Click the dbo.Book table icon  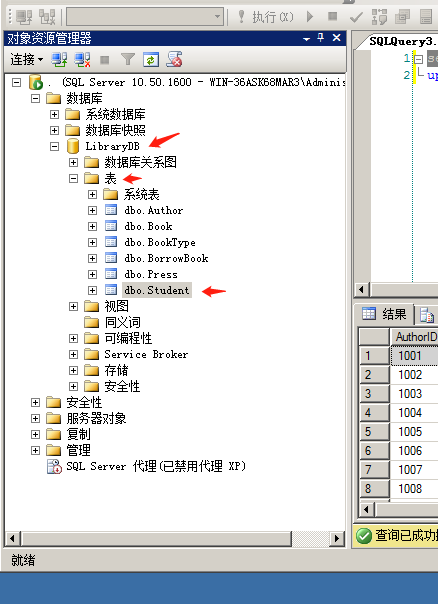pyautogui.click(x=111, y=226)
